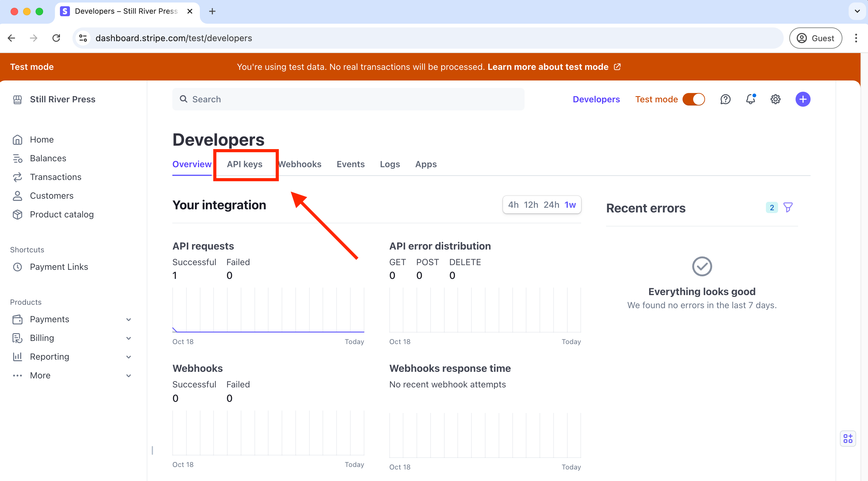Click the Guest profile button
868x481 pixels.
tap(816, 38)
